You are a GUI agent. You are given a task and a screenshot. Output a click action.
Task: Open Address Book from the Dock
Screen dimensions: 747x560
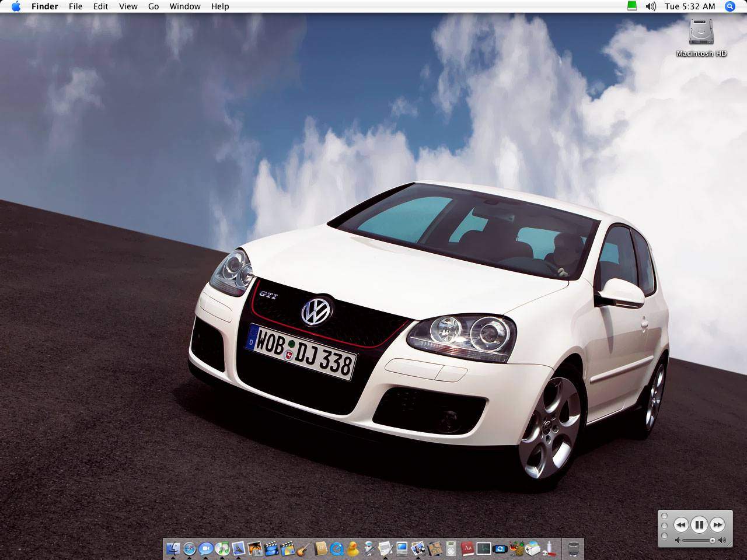click(322, 548)
